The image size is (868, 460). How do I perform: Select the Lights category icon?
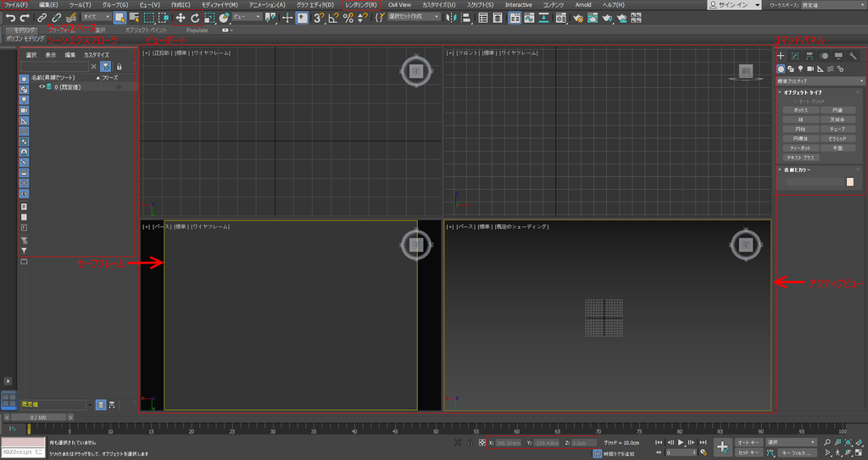800,69
